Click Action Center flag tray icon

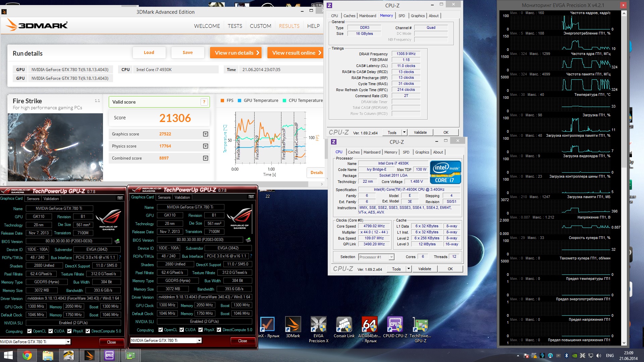(x=526, y=356)
